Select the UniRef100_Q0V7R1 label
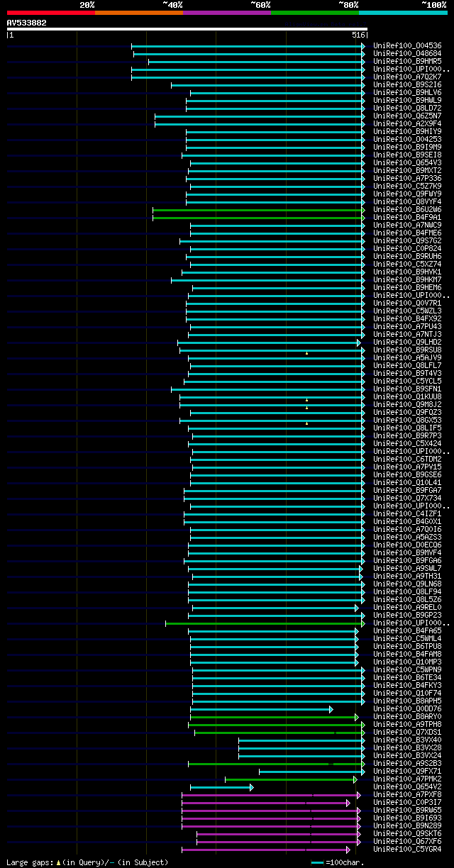 click(407, 304)
